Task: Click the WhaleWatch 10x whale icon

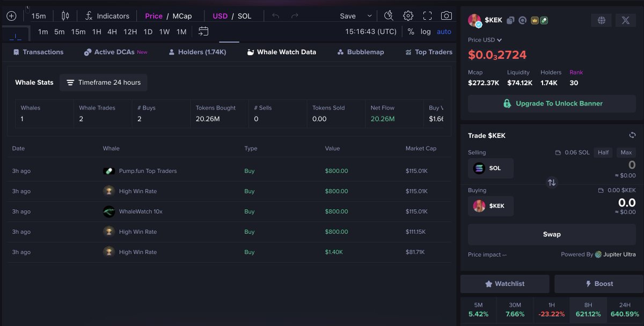Action: [x=109, y=211]
